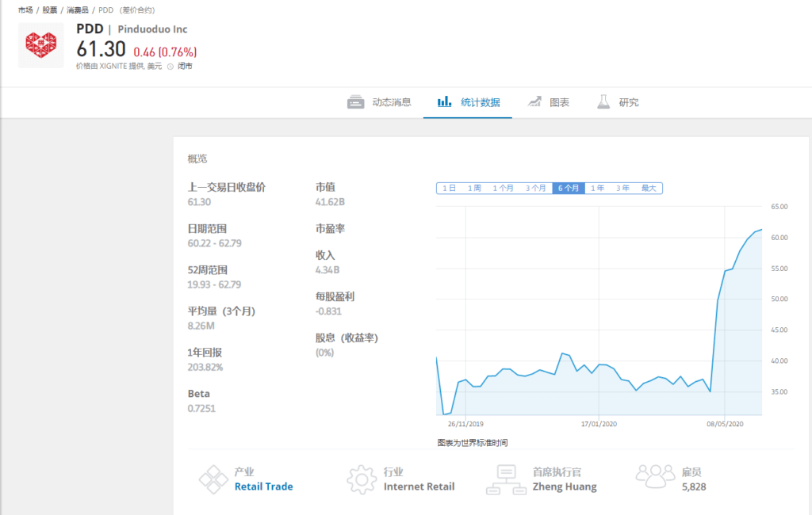Set chart range to 1日

449,188
